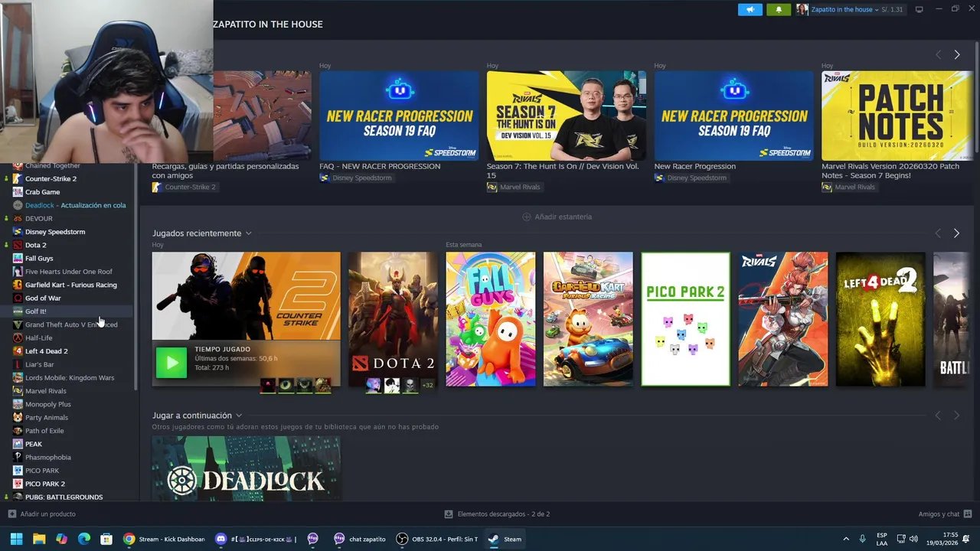Open File Explorer from the taskbar
The image size is (980, 551).
39,539
